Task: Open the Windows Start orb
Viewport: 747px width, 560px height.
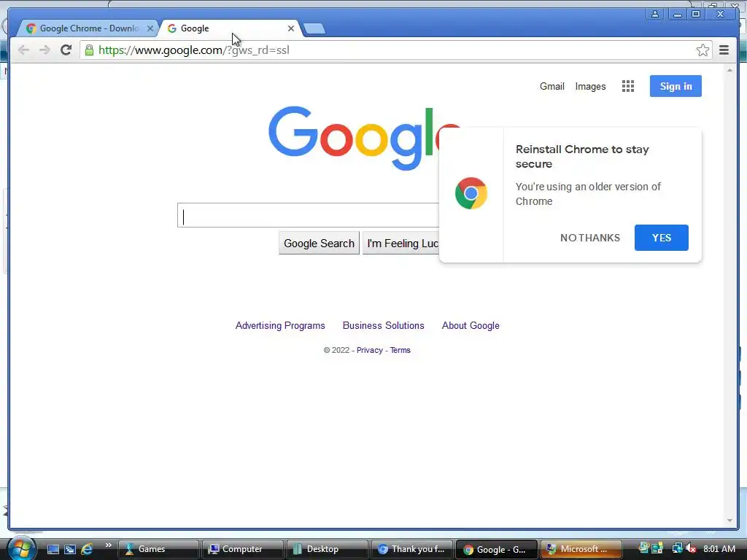Action: click(21, 548)
